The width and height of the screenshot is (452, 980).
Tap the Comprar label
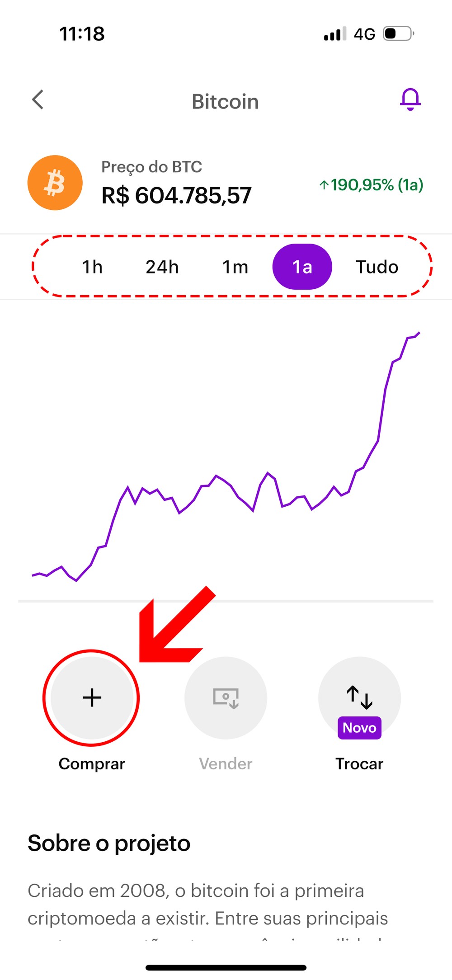92,764
